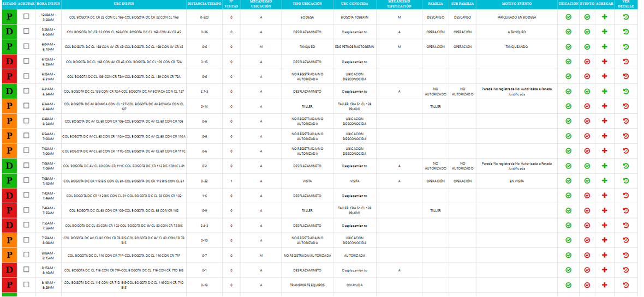The image size is (644, 297).
Task: Click the BODEGA location type cell
Action: [307, 17]
